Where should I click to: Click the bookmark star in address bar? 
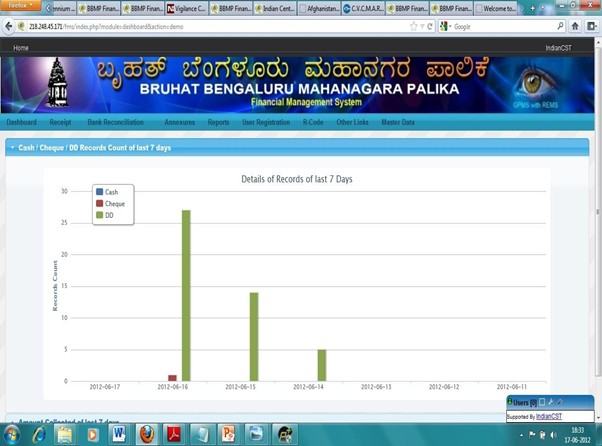pyautogui.click(x=414, y=27)
